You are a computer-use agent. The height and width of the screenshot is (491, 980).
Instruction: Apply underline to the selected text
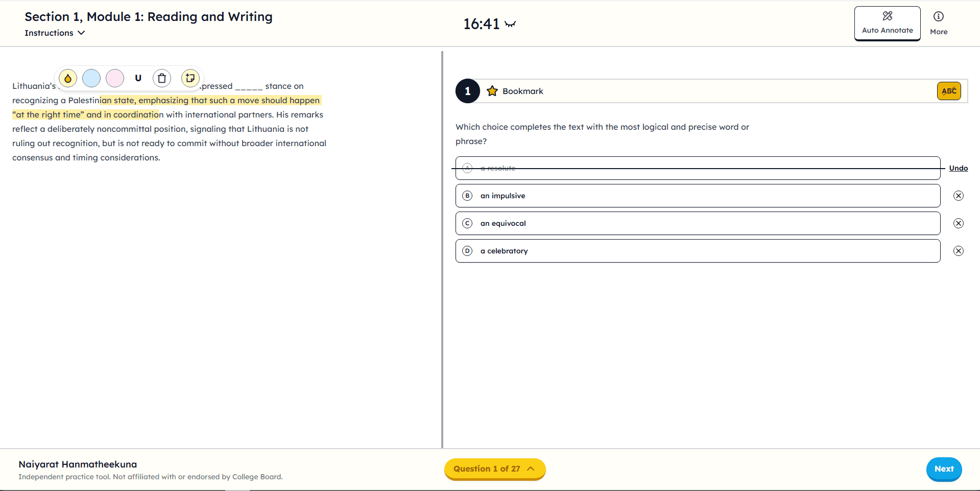pyautogui.click(x=138, y=78)
